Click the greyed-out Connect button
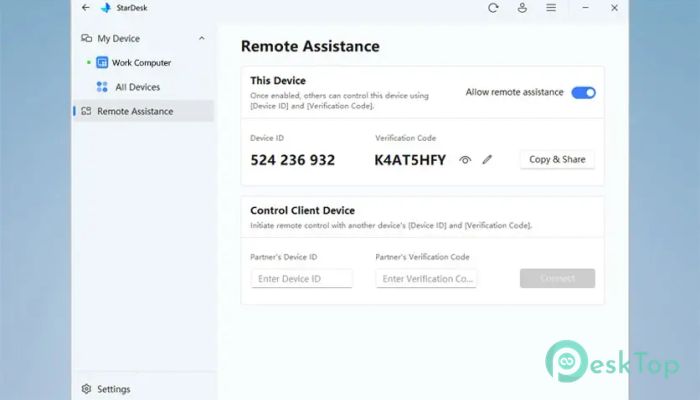Viewport: 700px width, 400px height. [x=557, y=278]
